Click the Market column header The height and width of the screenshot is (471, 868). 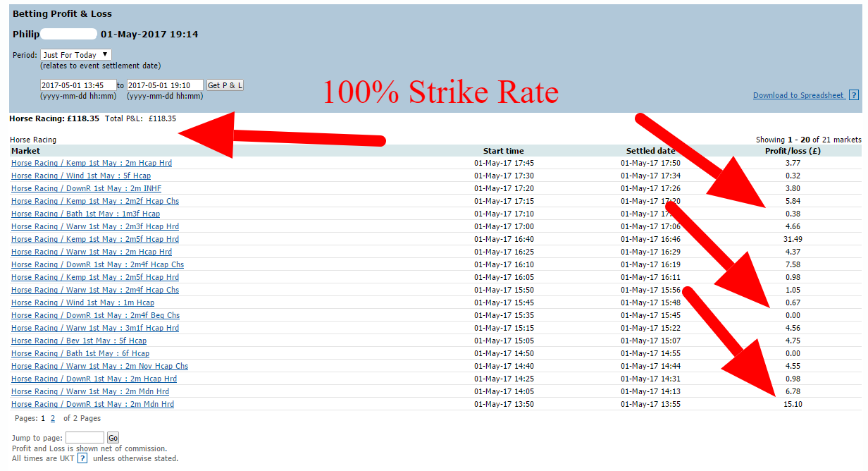[x=25, y=151]
